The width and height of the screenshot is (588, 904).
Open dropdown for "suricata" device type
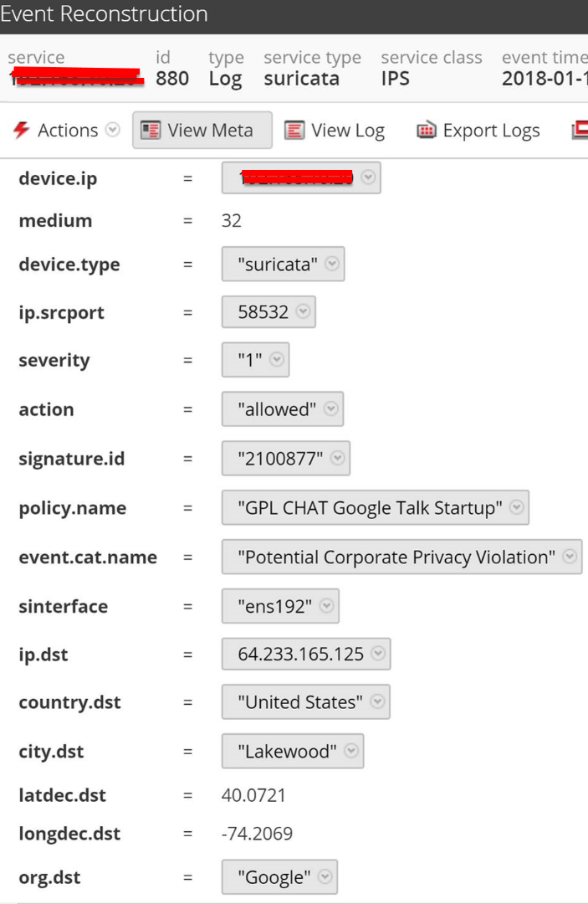coord(332,265)
